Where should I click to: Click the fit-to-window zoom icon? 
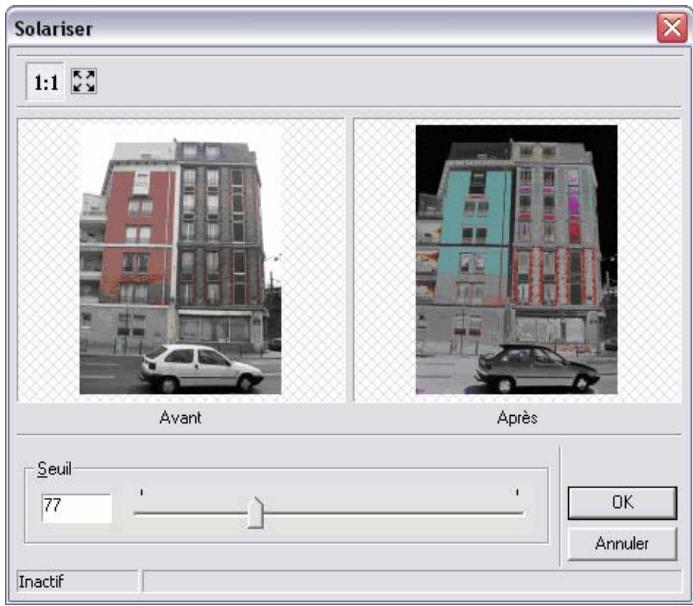coord(84,84)
